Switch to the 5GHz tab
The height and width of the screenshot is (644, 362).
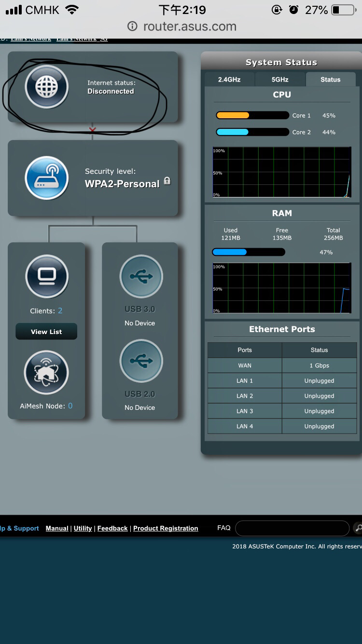pyautogui.click(x=280, y=80)
